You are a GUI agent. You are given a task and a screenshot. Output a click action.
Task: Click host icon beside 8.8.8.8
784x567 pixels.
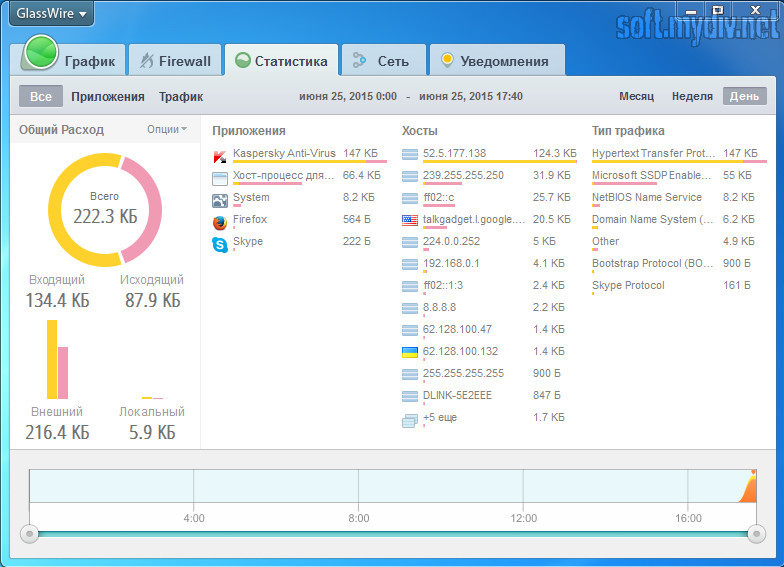pyautogui.click(x=410, y=308)
